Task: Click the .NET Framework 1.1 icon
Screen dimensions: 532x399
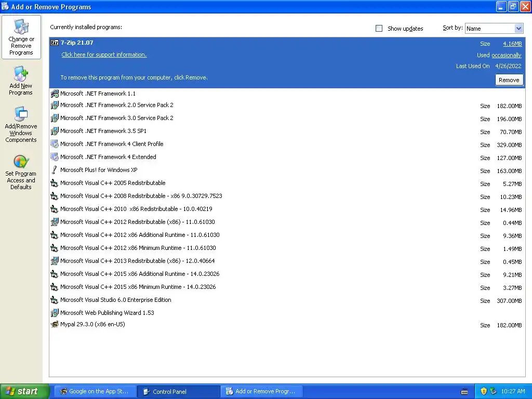Action: 54,94
